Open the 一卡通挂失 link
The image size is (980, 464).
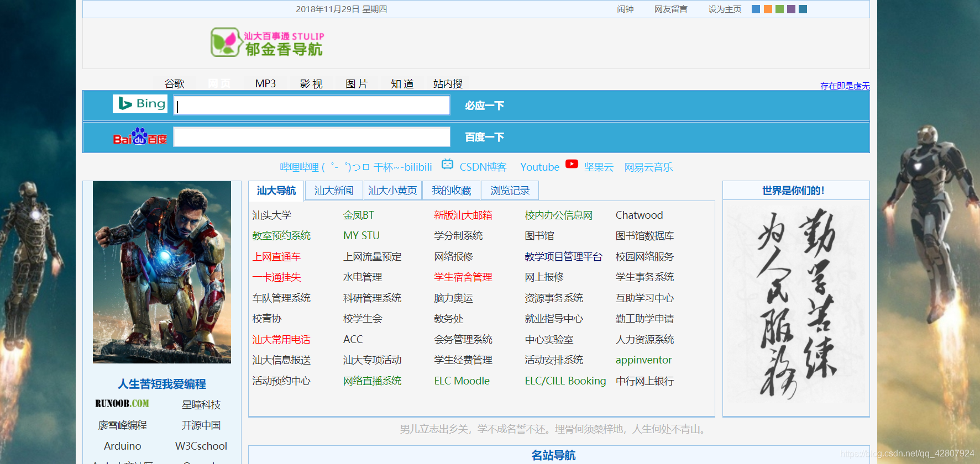276,277
